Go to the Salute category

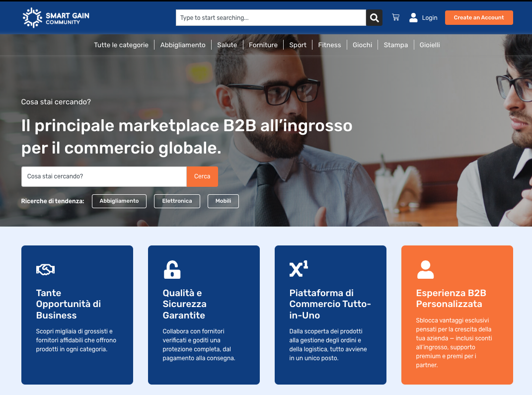227,45
